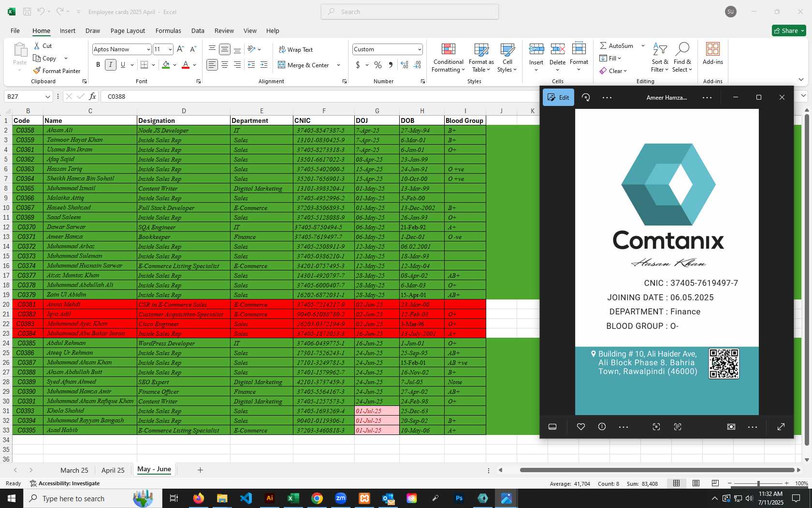Toggle Underline formatting button

pos(123,65)
